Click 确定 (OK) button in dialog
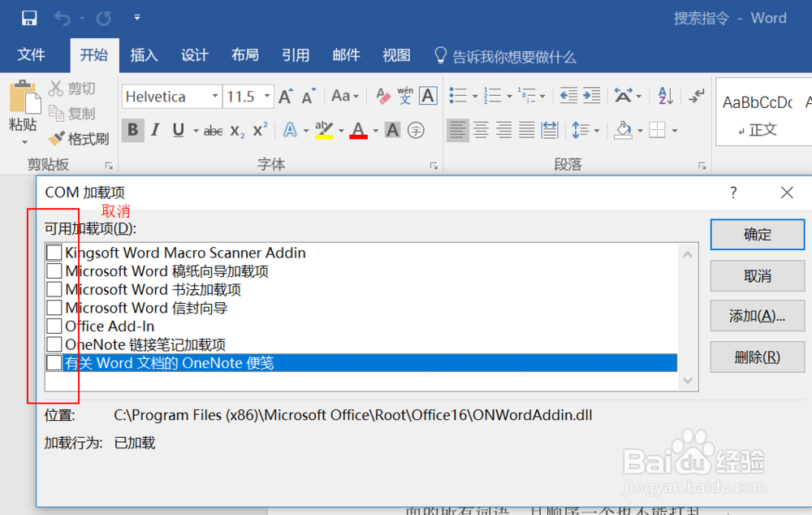 pyautogui.click(x=757, y=234)
